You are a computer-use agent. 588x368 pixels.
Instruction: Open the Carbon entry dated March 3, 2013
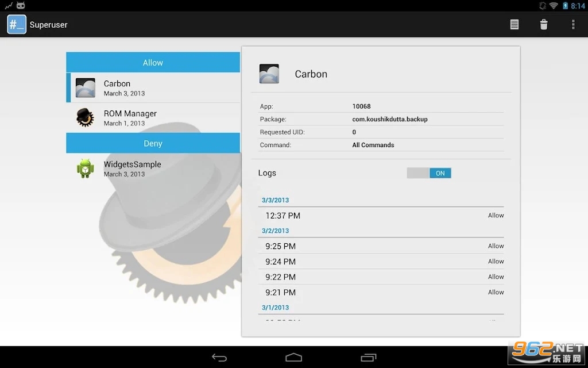tap(153, 88)
